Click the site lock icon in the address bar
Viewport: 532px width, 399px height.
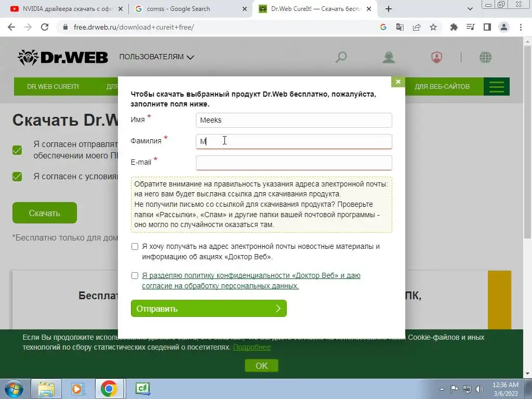[65, 27]
